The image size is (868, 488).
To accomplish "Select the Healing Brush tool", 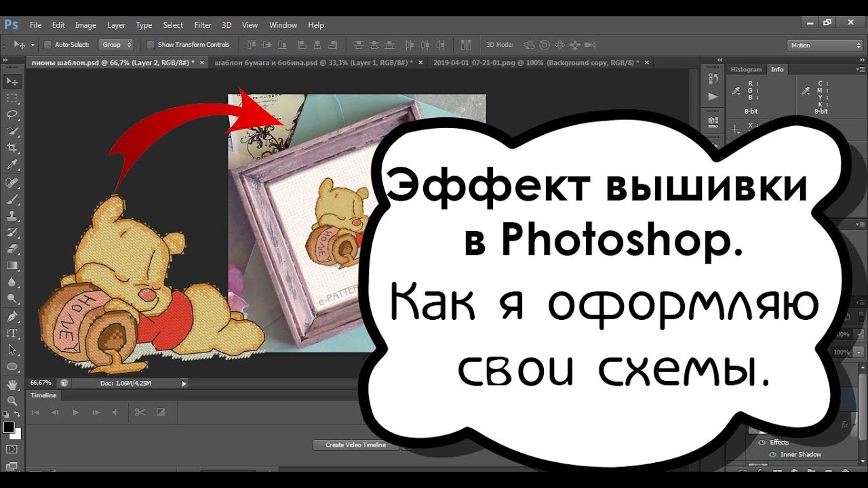I will tap(12, 183).
